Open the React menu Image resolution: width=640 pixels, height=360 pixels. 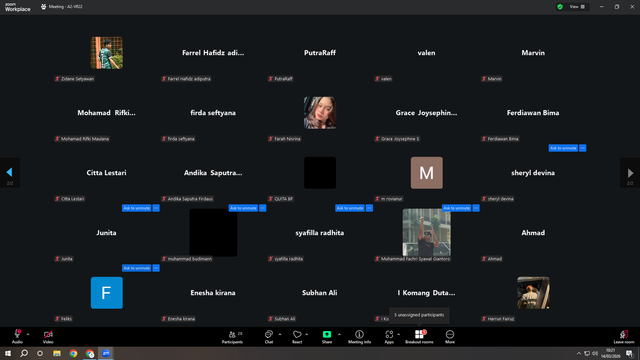297,336
